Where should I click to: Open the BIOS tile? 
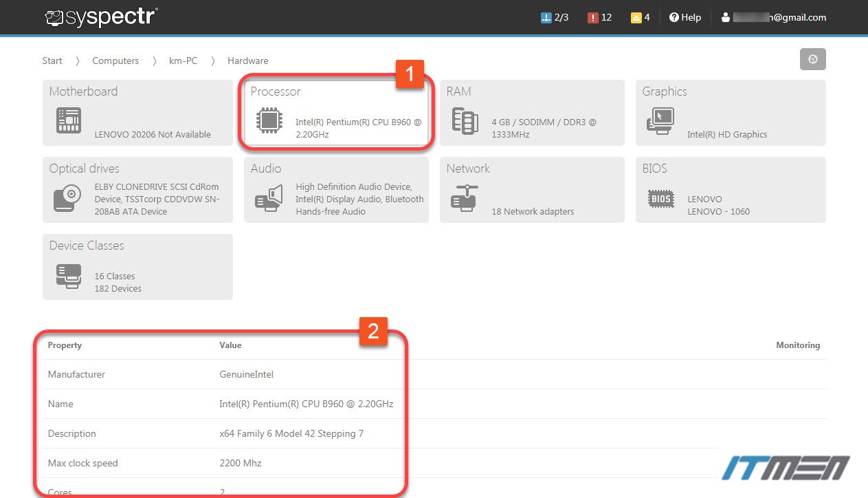point(731,190)
